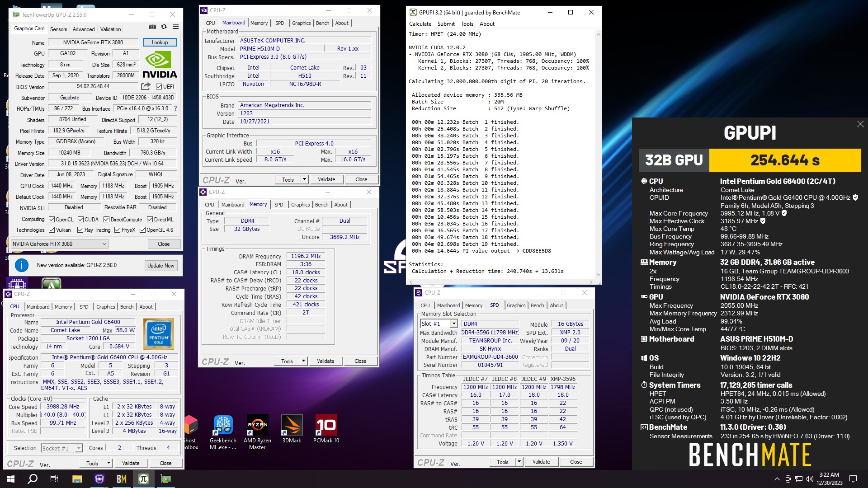Expand Tools arrow in CPU-Z Memory window
The height and width of the screenshot is (488, 868).
303,361
